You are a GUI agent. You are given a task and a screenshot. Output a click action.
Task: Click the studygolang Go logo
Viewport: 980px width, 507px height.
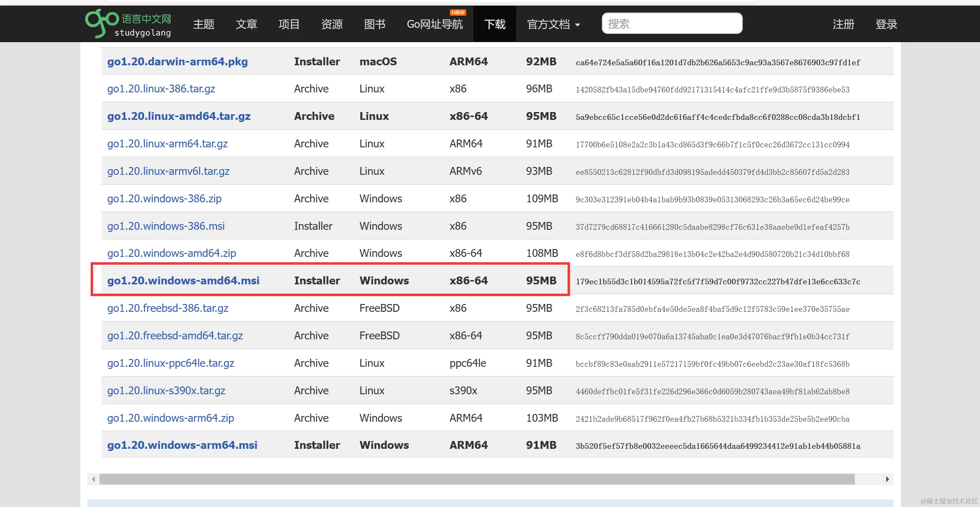(128, 24)
